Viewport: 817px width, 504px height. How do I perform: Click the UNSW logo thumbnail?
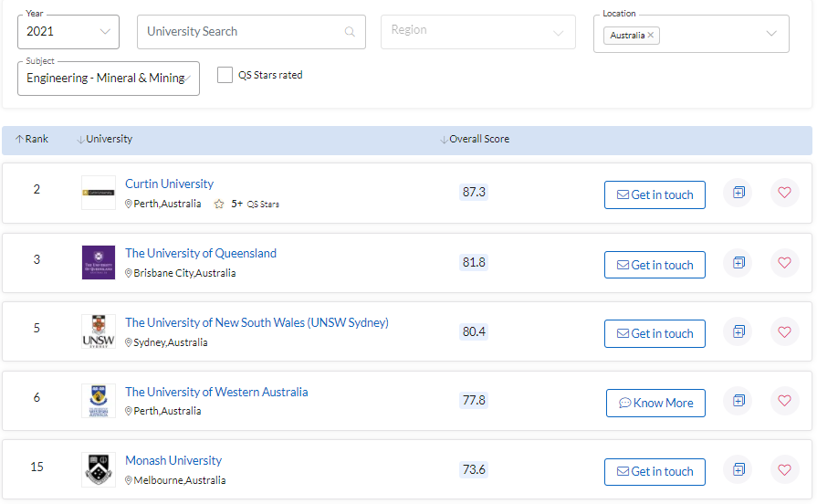click(99, 331)
